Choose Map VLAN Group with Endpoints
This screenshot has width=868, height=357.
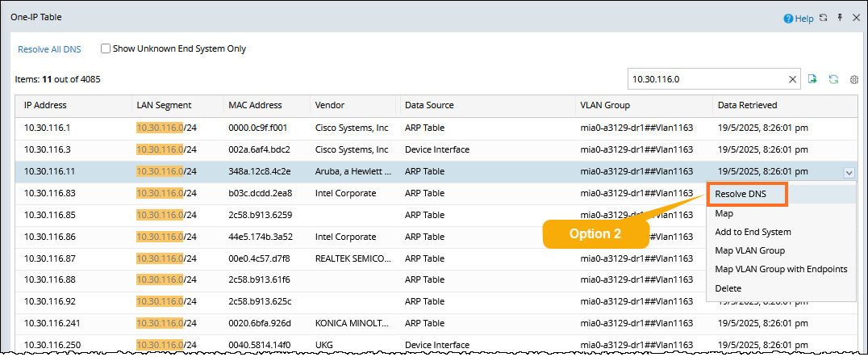tap(781, 269)
